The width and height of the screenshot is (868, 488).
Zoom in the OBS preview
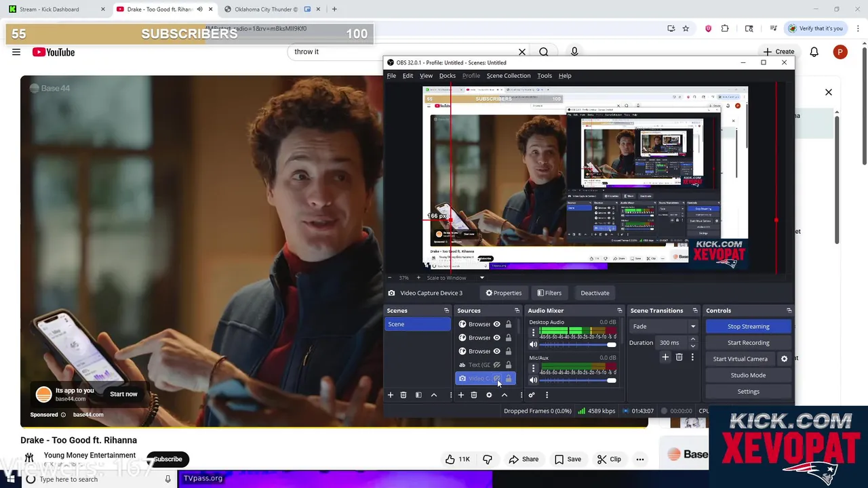pos(418,278)
